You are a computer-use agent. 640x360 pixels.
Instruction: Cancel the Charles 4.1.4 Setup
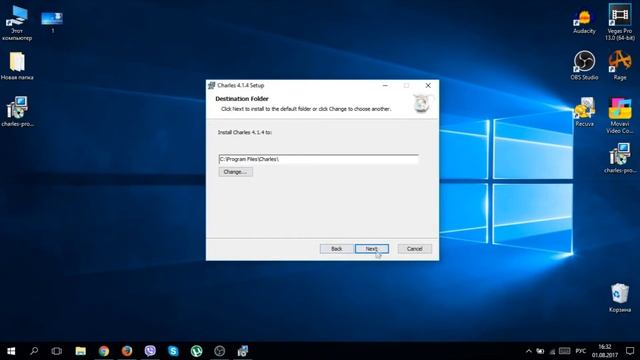(414, 249)
